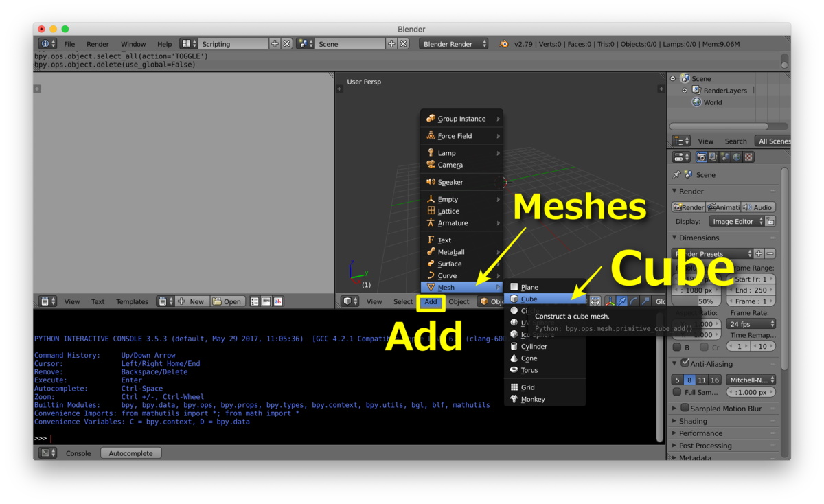Viewport: 824px width, 504px height.
Task: Adjust the End 250 frame field
Action: tap(751, 290)
